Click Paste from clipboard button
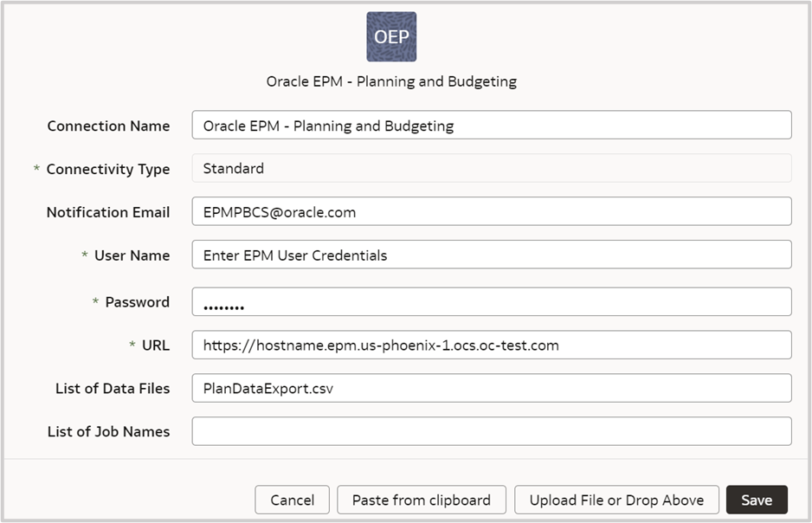The width and height of the screenshot is (812, 523). (x=421, y=500)
